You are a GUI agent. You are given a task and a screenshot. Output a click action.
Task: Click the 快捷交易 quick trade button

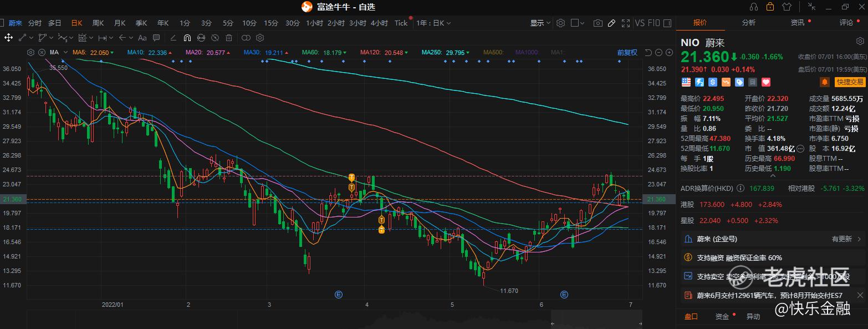[850, 82]
